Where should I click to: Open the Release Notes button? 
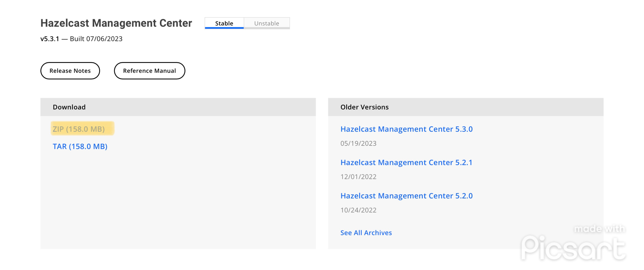70,71
